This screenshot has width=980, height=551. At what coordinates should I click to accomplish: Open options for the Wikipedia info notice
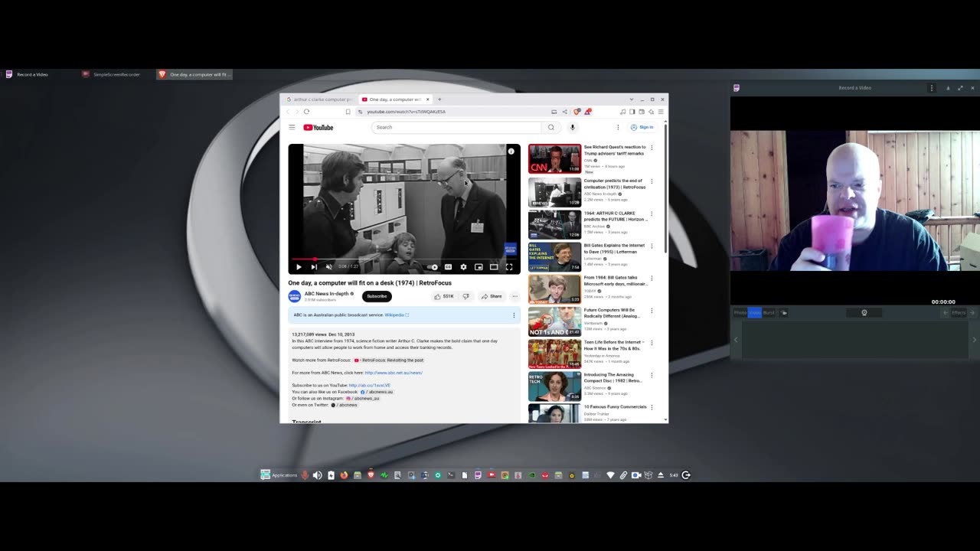point(514,315)
